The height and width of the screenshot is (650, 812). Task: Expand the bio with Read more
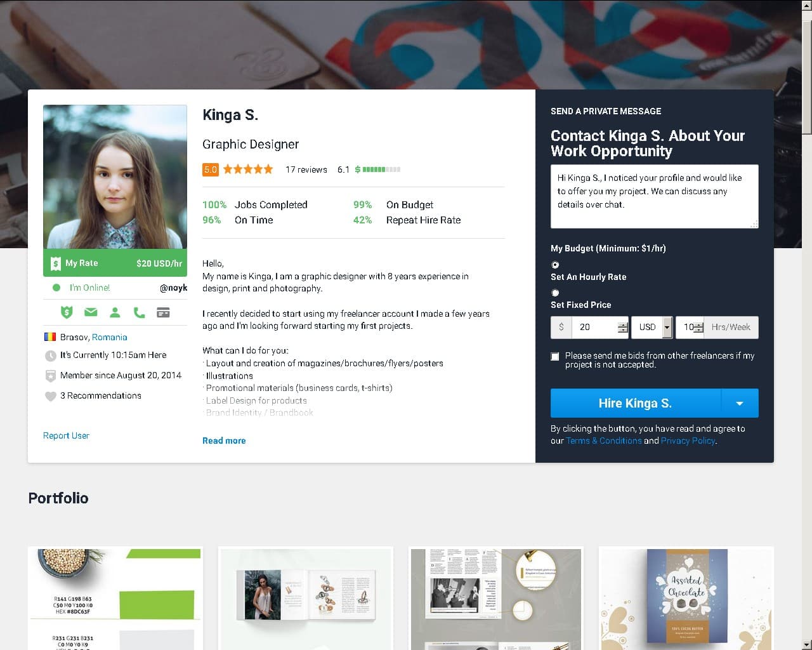224,441
